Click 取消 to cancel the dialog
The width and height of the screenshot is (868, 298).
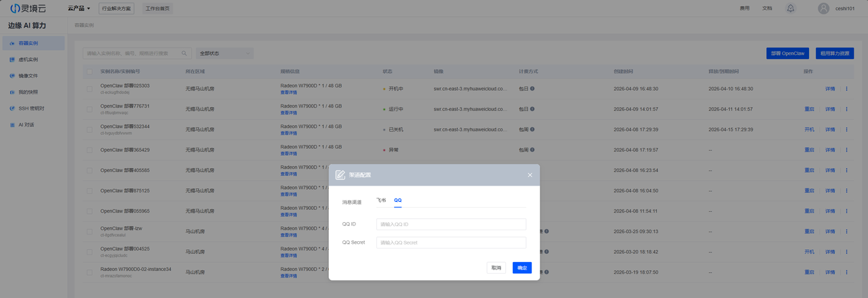(496, 268)
